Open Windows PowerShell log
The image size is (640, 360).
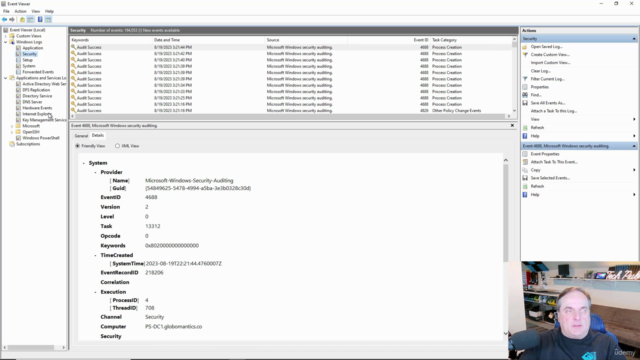41,138
